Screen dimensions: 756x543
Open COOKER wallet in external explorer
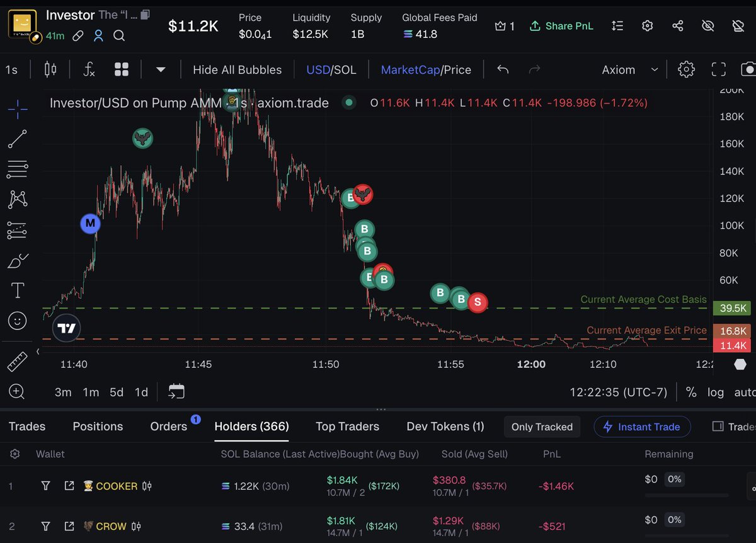(x=69, y=486)
